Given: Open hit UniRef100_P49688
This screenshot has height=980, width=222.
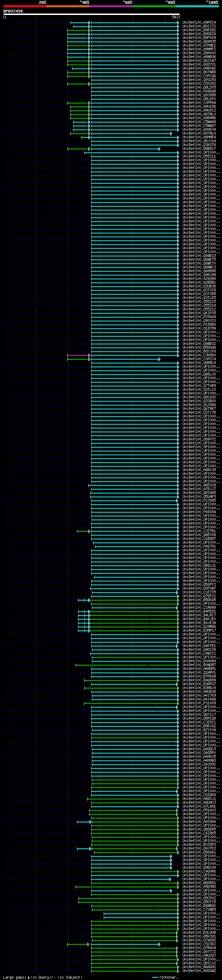Looking at the screenshot, I should point(199,91).
